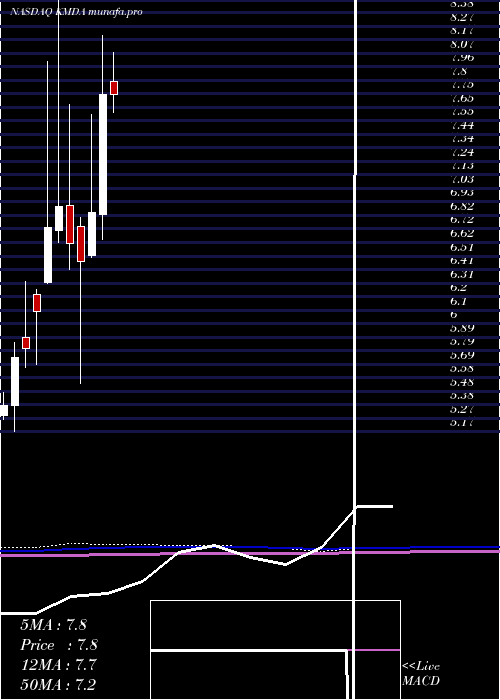500x700 pixels.
Task: Click the 8.07 price axis label
Action: coord(462,44)
